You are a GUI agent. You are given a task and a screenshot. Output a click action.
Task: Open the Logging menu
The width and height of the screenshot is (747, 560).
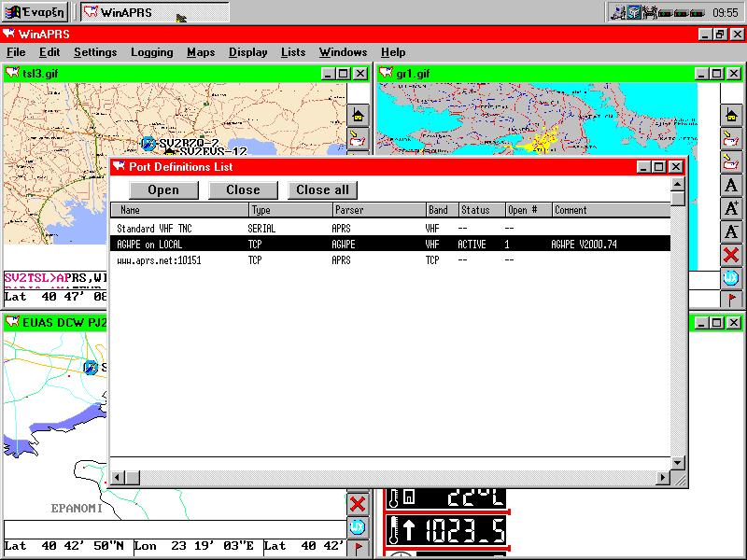(152, 52)
